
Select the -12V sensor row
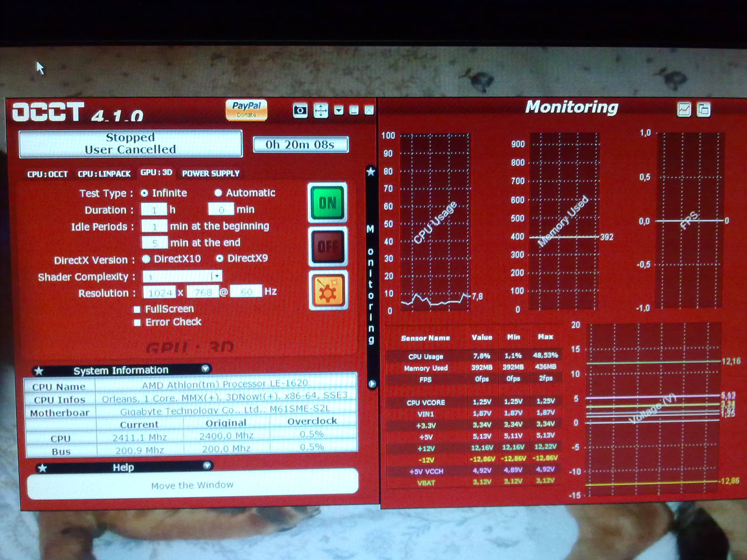tap(474, 459)
